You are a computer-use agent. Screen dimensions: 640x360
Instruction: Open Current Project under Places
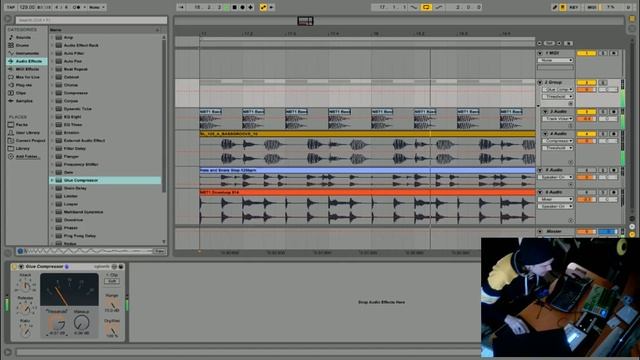click(30, 140)
